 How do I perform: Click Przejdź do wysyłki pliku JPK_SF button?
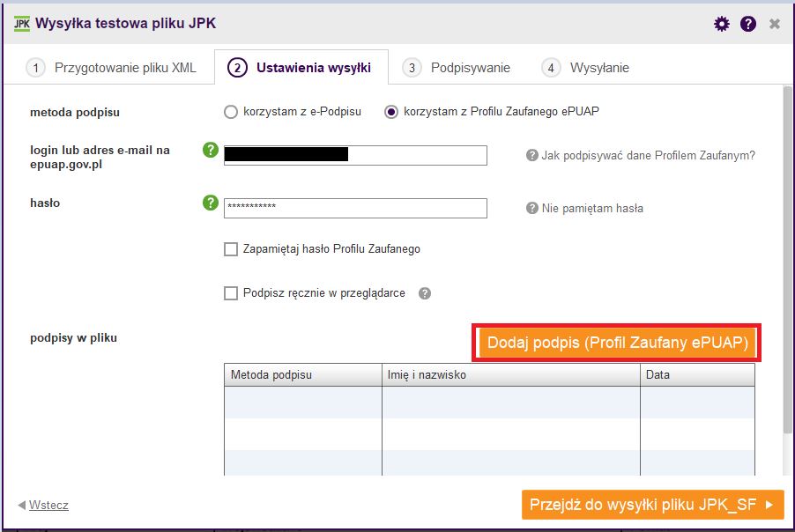[x=652, y=505]
